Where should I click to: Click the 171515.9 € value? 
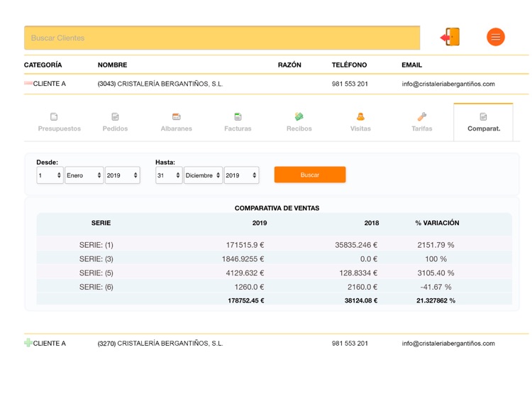[245, 245]
